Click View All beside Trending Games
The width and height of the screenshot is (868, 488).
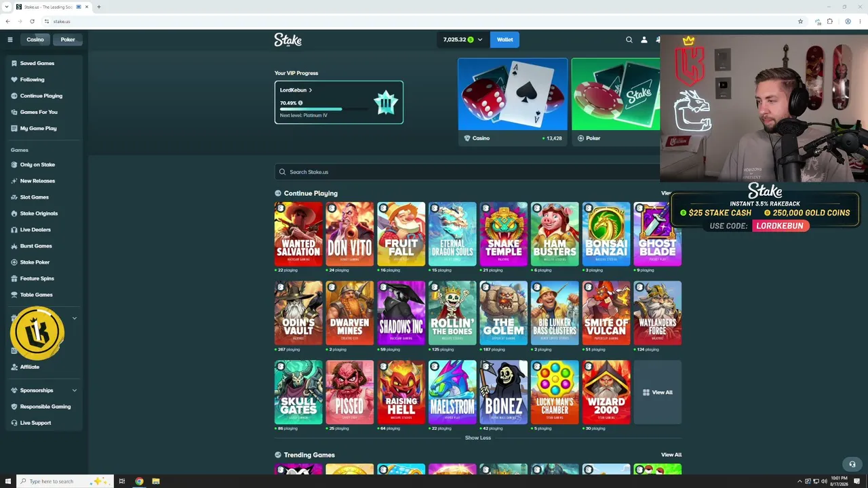671,455
